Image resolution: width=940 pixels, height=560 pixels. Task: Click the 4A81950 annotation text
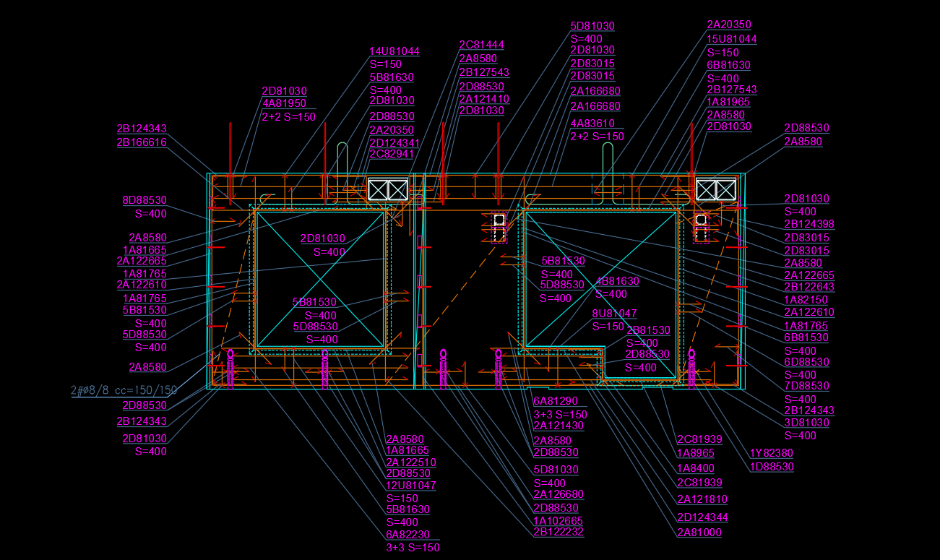(284, 104)
